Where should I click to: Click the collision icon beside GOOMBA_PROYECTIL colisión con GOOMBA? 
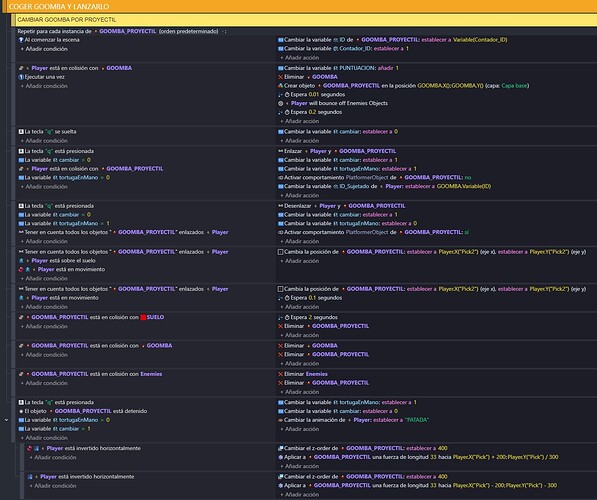pyautogui.click(x=21, y=346)
